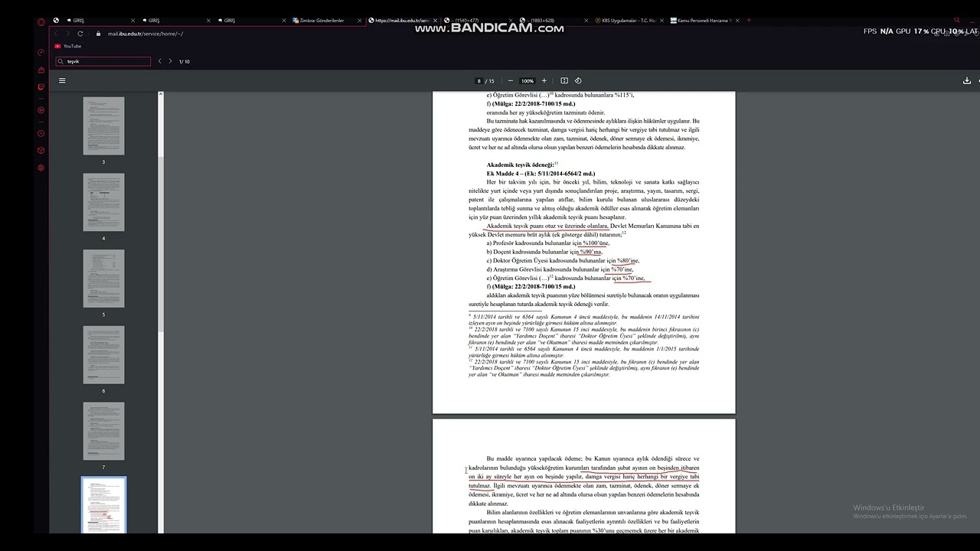
Task: Jump to next search match
Action: pyautogui.click(x=170, y=61)
